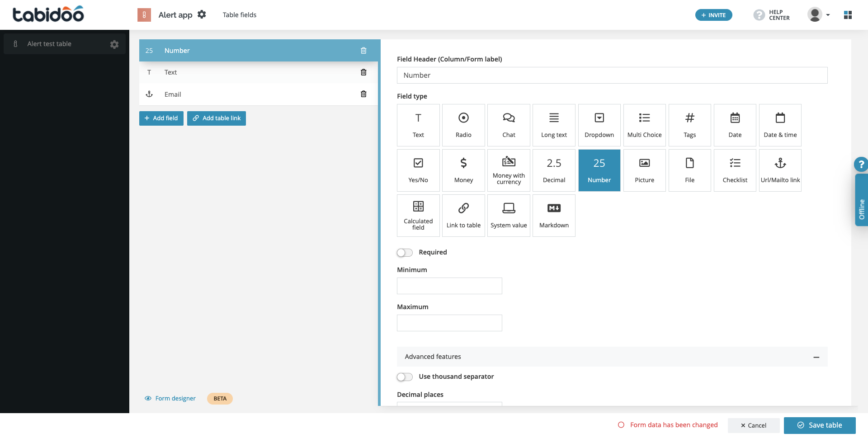Screen dimensions: 868x438
Task: Delete the Text field with trash icon
Action: [x=363, y=72]
